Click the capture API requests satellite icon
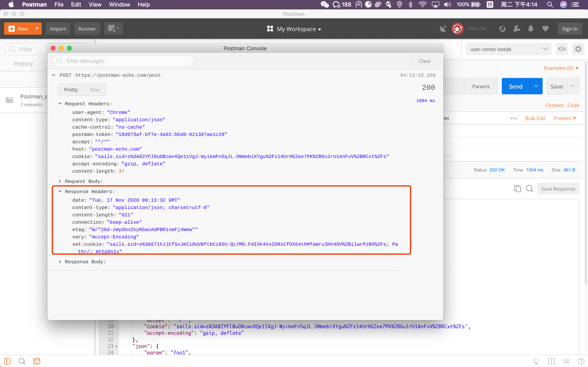588x367 pixels. 443,29
